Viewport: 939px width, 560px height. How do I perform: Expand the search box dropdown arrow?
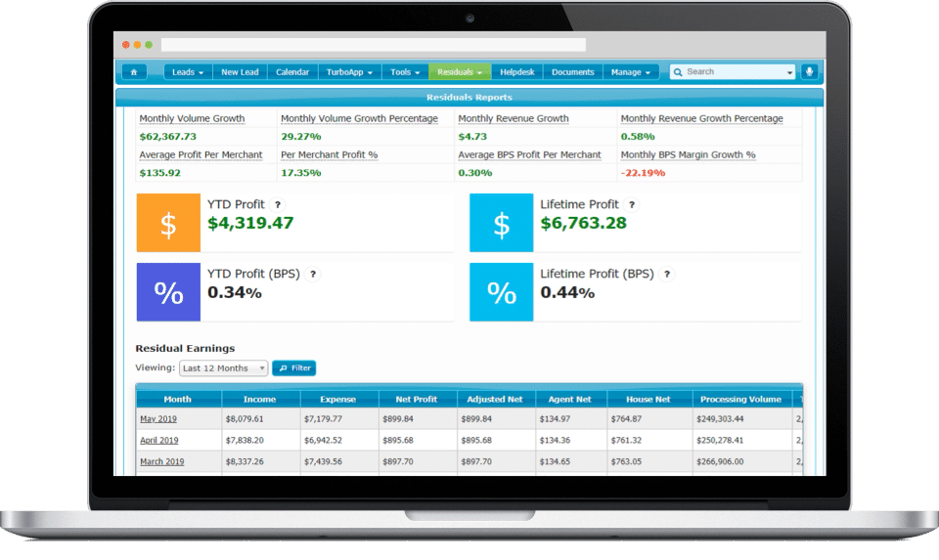[x=789, y=72]
